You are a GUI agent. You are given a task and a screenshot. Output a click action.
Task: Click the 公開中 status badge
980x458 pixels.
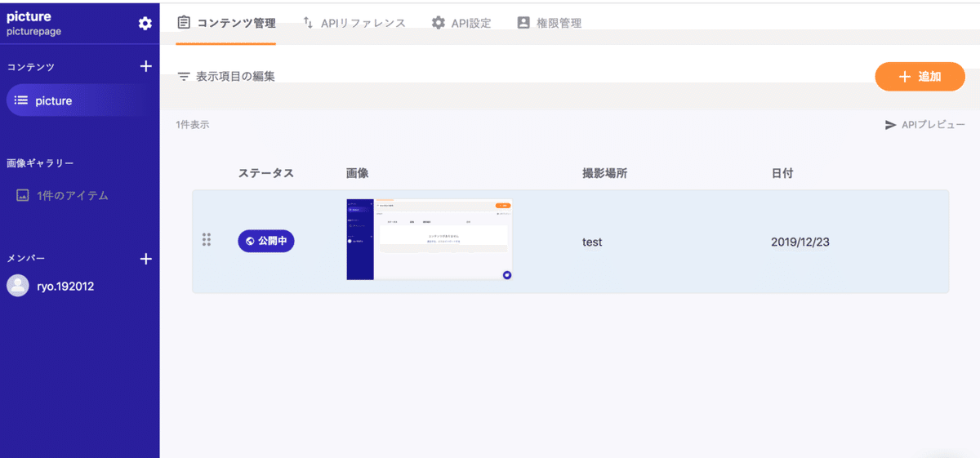tap(266, 241)
